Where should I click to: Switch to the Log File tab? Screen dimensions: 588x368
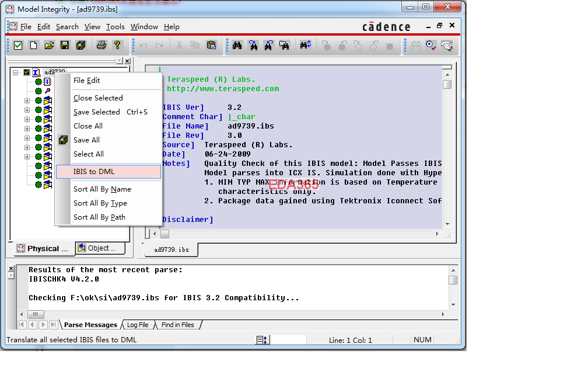(138, 325)
